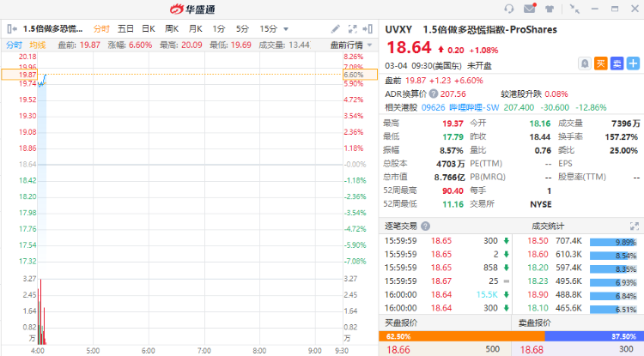Click the 15:59:59 trade row with 858 volume
This screenshot has width=644, height=356.
[x=447, y=268]
